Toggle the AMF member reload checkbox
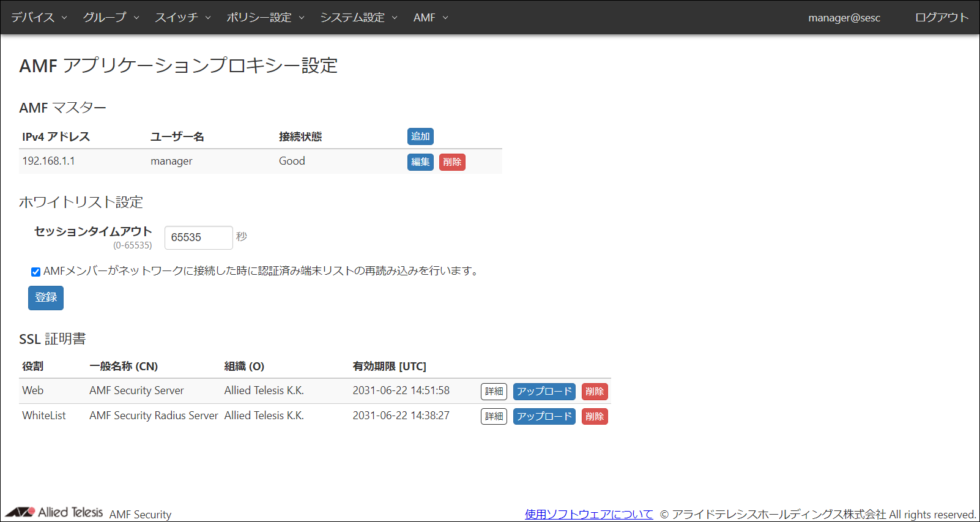 click(36, 272)
